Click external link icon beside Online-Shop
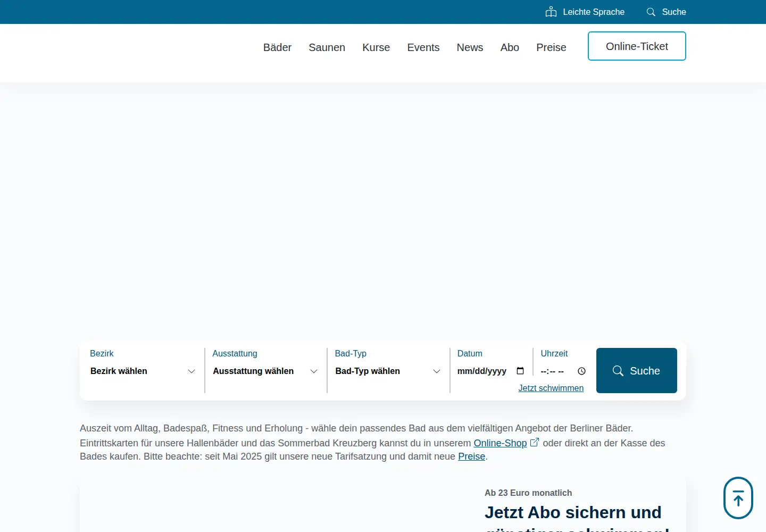 point(535,442)
